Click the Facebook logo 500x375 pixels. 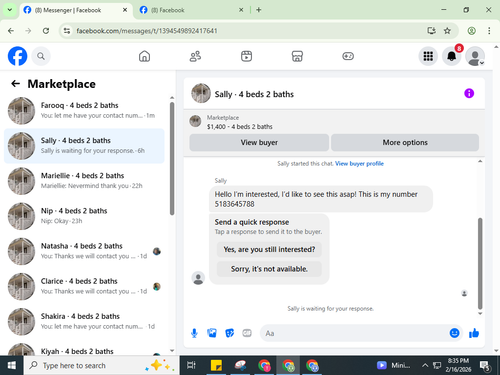[x=17, y=56]
